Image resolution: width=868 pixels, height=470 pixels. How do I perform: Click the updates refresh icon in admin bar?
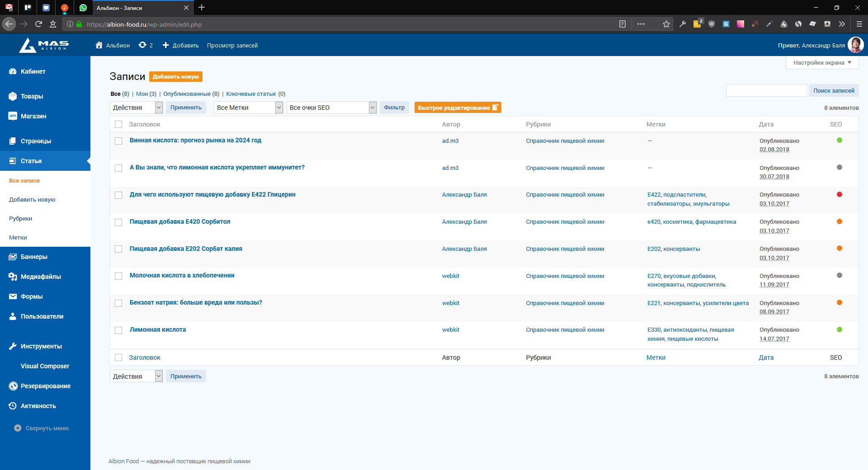[142, 45]
